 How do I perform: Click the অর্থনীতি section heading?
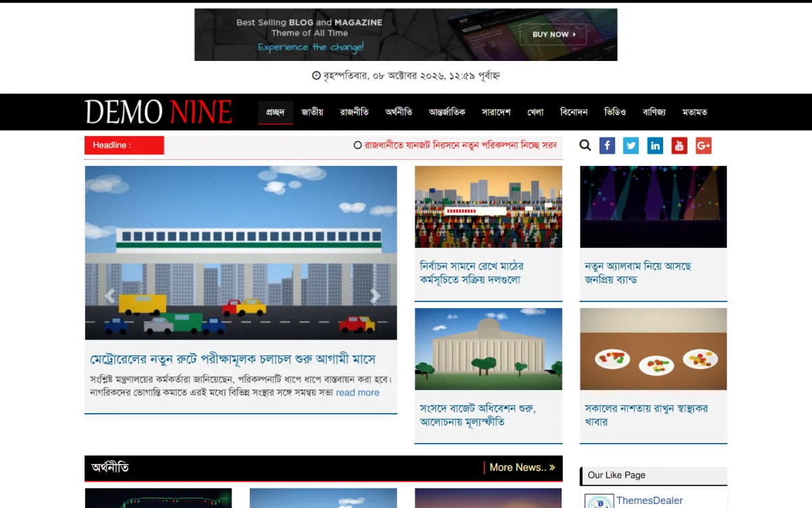pos(110,467)
